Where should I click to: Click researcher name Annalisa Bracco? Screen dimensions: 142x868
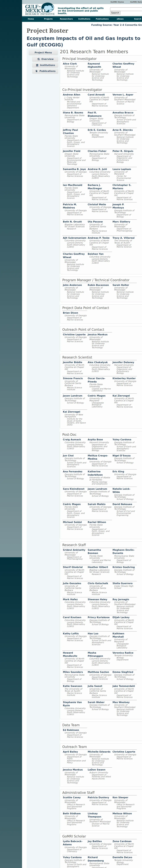123,113
